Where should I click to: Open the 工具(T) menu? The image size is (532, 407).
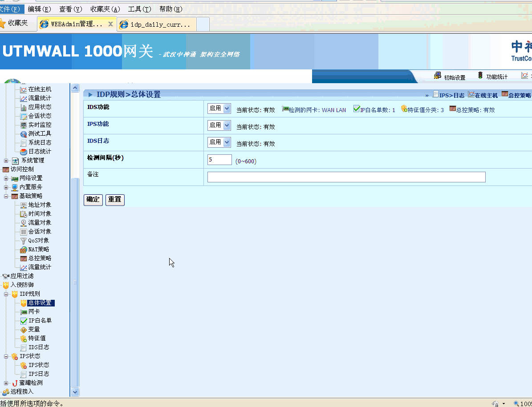coord(139,9)
